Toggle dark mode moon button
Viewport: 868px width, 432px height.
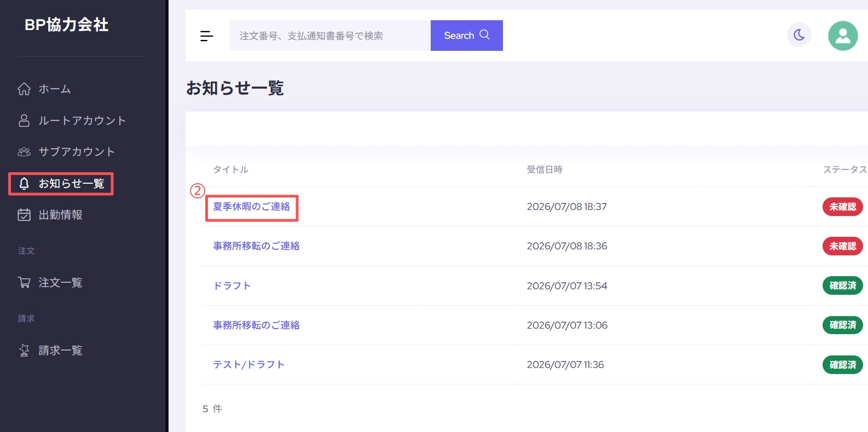(799, 35)
